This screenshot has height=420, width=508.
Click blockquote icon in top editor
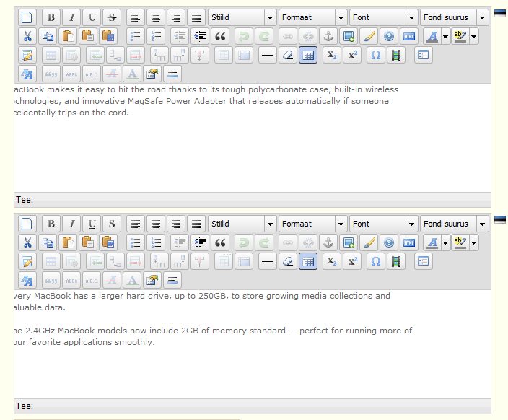(220, 36)
